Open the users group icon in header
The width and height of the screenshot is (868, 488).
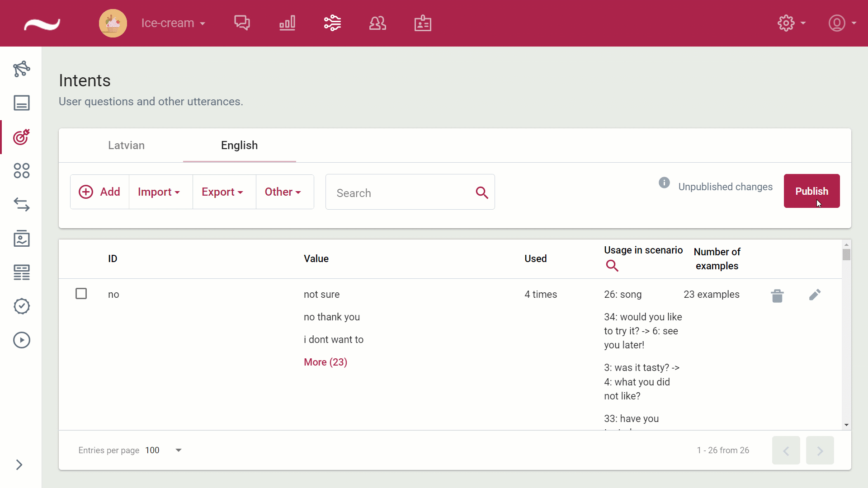click(377, 23)
